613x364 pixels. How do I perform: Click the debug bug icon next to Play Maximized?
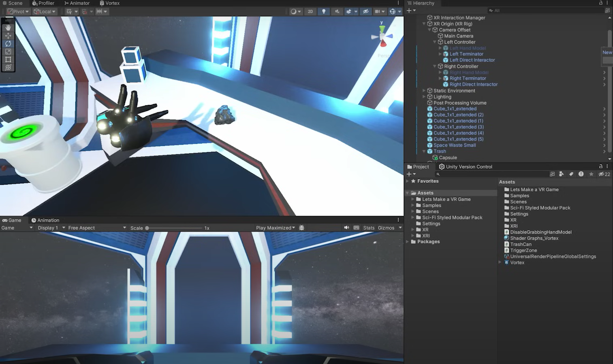pos(301,228)
